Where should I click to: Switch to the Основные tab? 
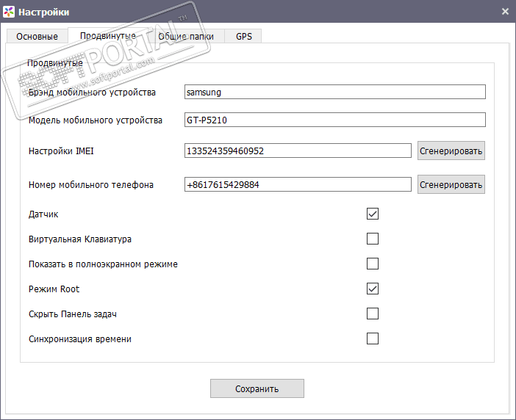(x=37, y=36)
